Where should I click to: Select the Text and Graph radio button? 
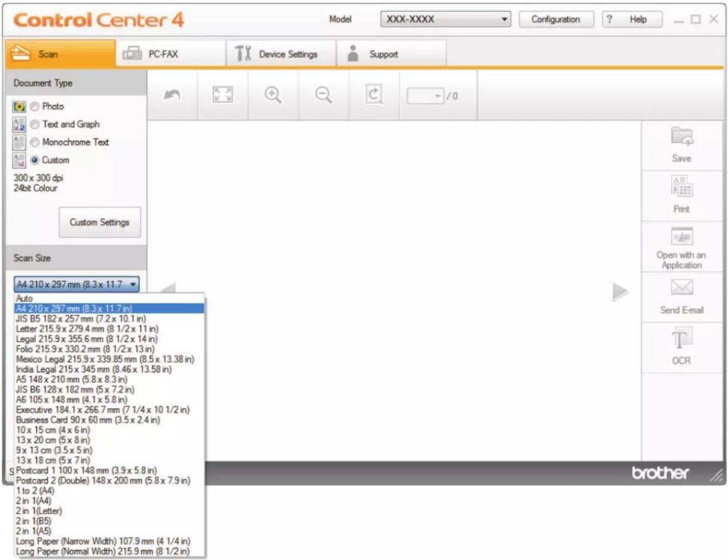point(35,124)
